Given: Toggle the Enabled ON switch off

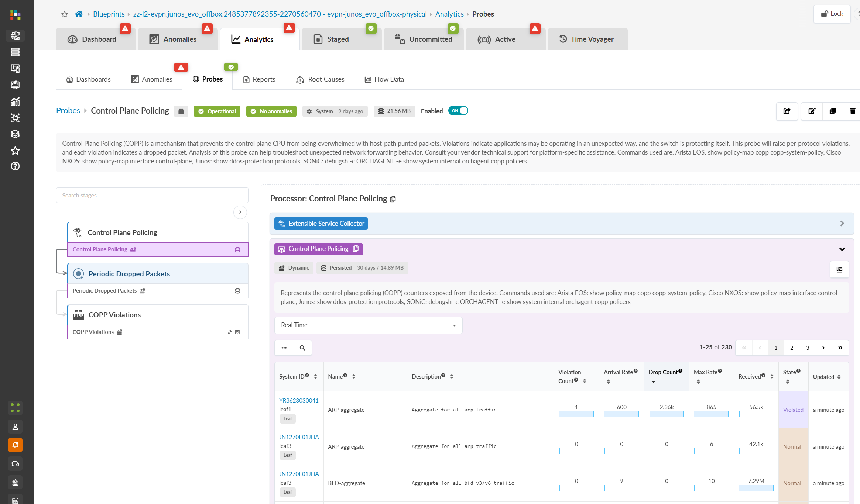Looking at the screenshot, I should 458,111.
